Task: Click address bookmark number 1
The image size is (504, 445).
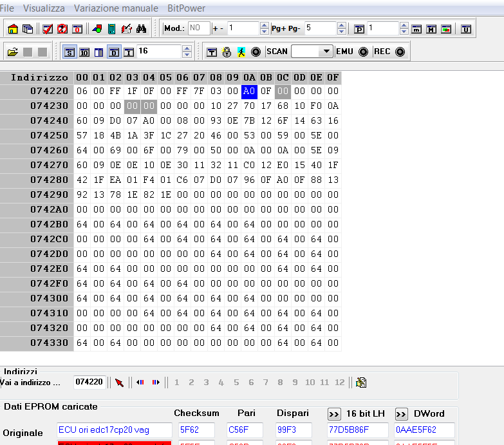Action: [176, 383]
